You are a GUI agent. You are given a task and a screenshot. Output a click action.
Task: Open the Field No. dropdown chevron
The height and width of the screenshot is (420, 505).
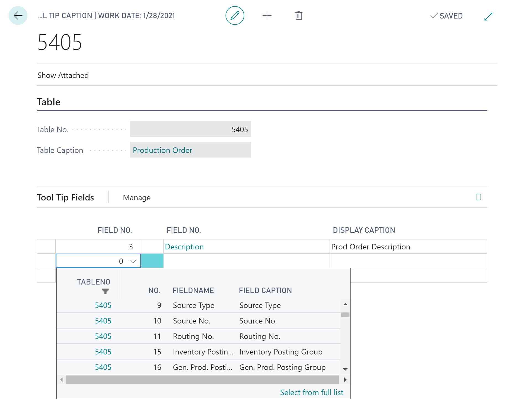(133, 261)
